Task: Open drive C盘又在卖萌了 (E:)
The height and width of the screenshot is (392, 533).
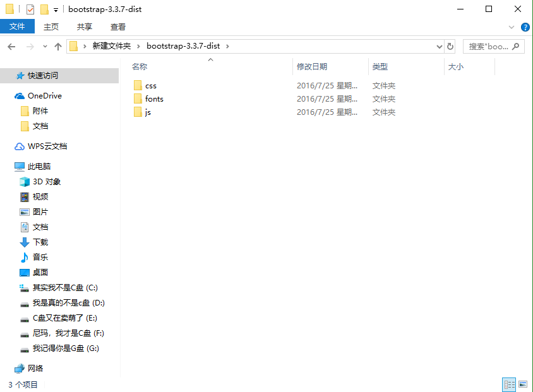Action: [64, 318]
